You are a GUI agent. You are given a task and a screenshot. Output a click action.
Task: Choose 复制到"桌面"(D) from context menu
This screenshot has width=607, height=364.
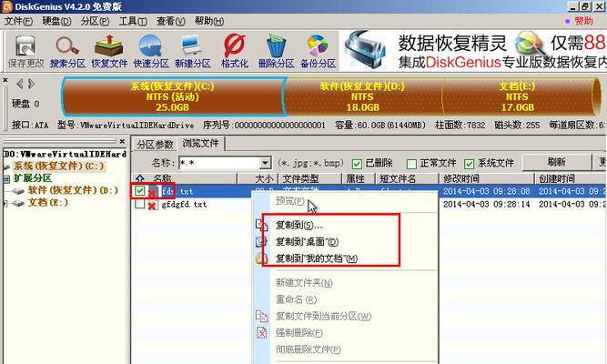click(x=307, y=242)
